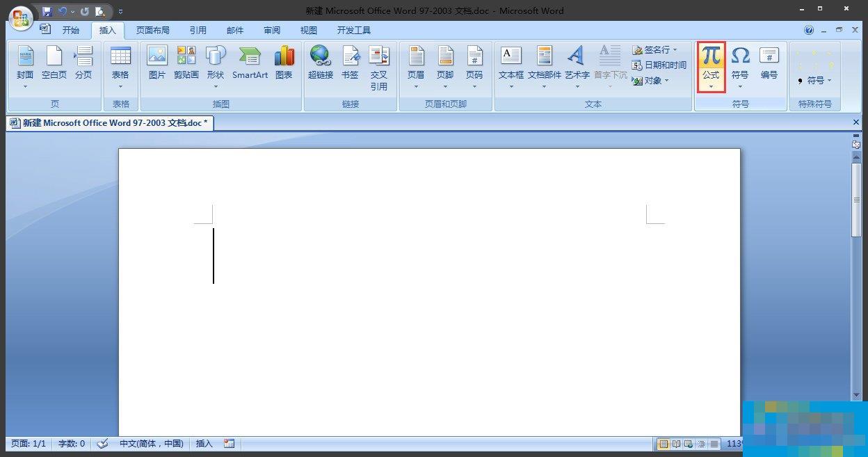Switch to Outline view

pos(701,444)
